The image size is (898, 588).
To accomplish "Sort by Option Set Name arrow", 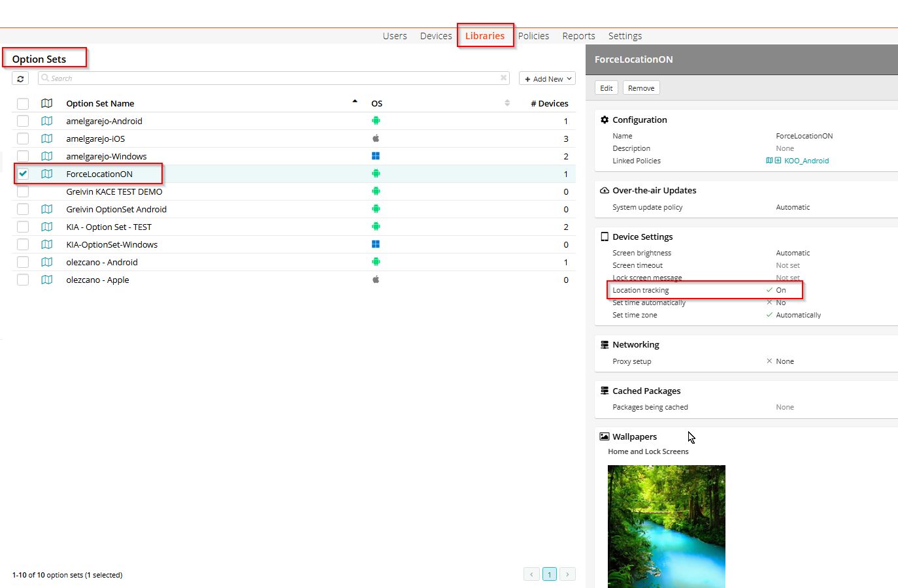I will (355, 101).
